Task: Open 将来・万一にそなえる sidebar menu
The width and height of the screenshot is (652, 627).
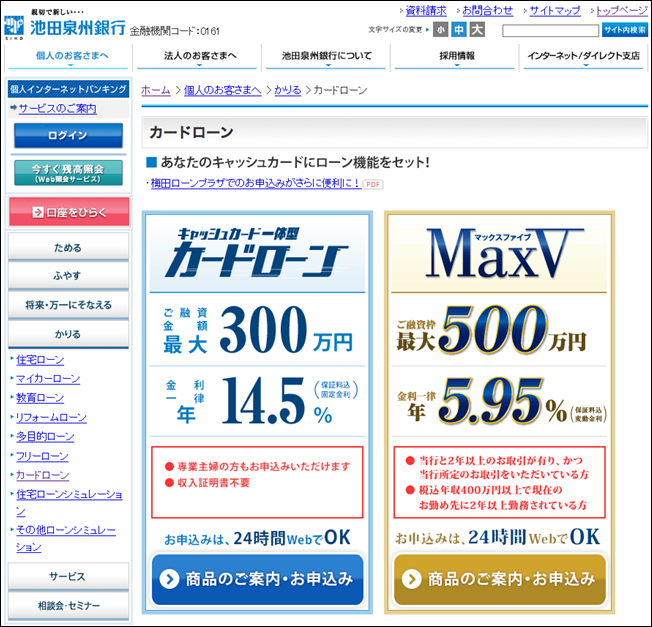Action: tap(68, 305)
